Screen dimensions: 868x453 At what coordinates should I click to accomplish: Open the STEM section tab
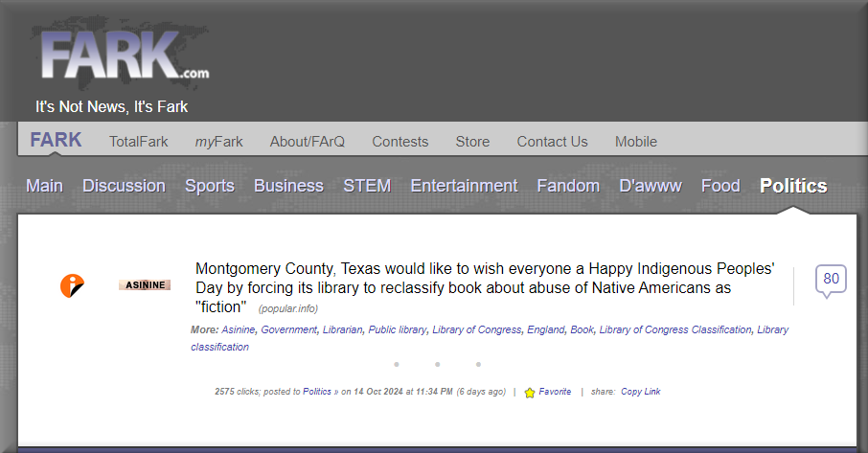(x=367, y=186)
